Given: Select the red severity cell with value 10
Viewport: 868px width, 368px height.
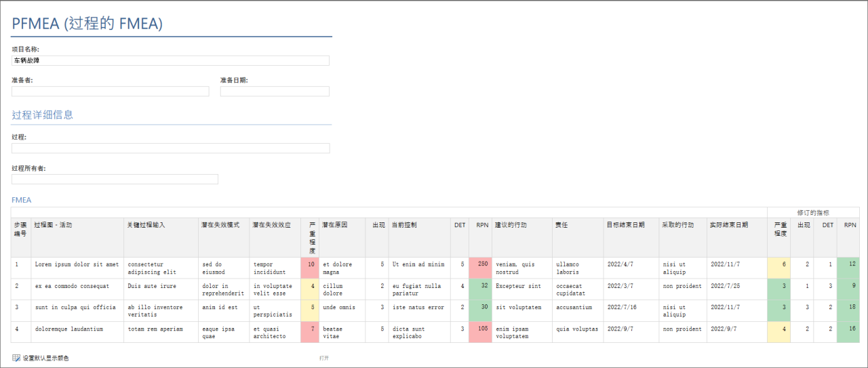Looking at the screenshot, I should [x=309, y=268].
